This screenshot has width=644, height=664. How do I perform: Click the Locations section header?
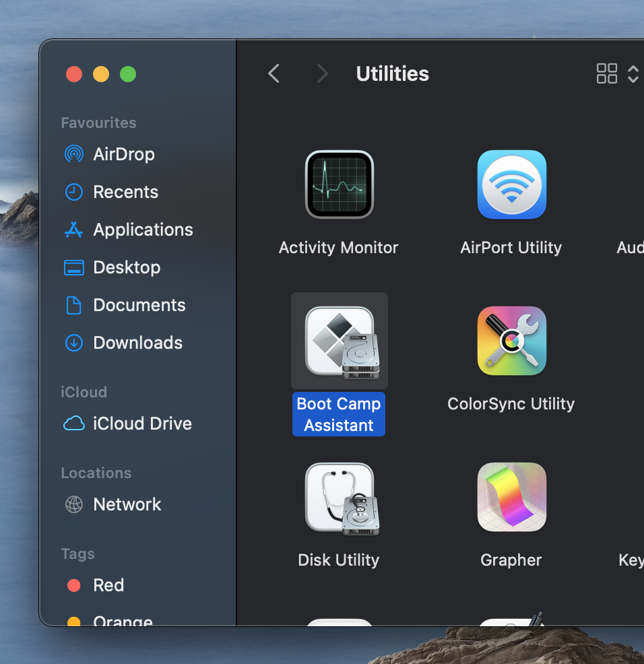96,473
